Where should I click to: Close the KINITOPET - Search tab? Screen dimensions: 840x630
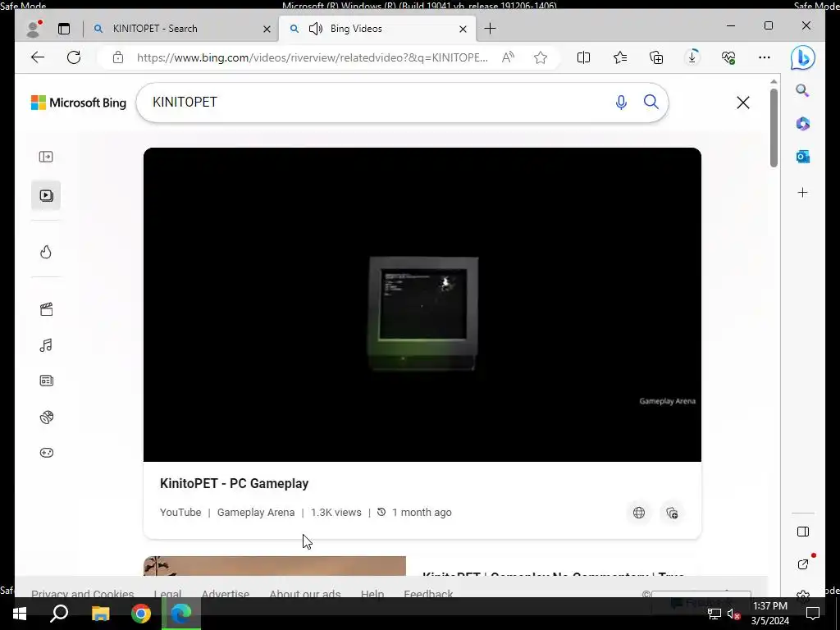click(267, 29)
